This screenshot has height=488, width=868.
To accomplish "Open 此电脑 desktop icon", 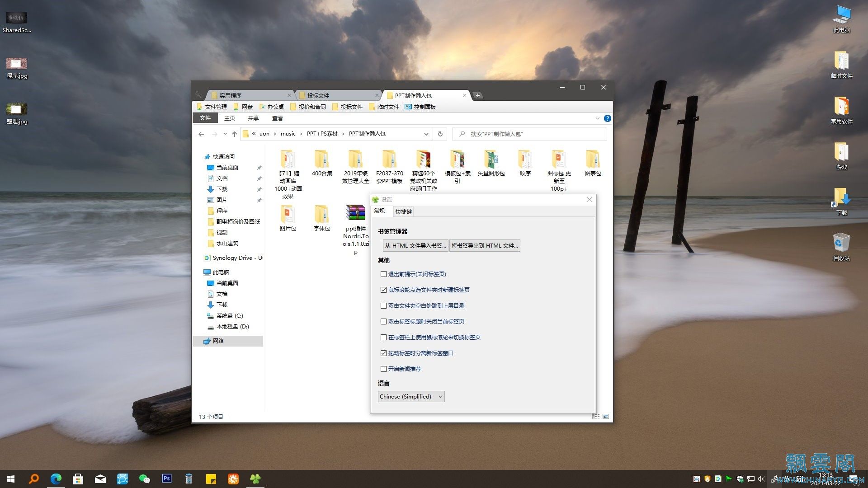I will [841, 19].
